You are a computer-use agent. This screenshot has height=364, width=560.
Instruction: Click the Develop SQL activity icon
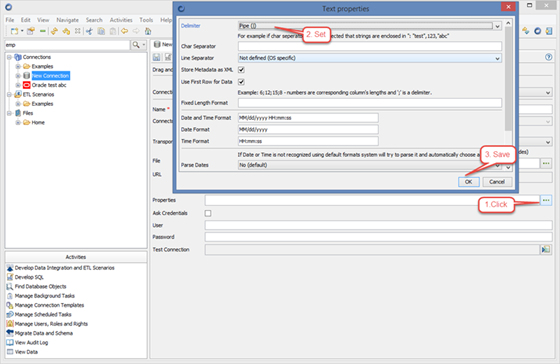point(10,277)
